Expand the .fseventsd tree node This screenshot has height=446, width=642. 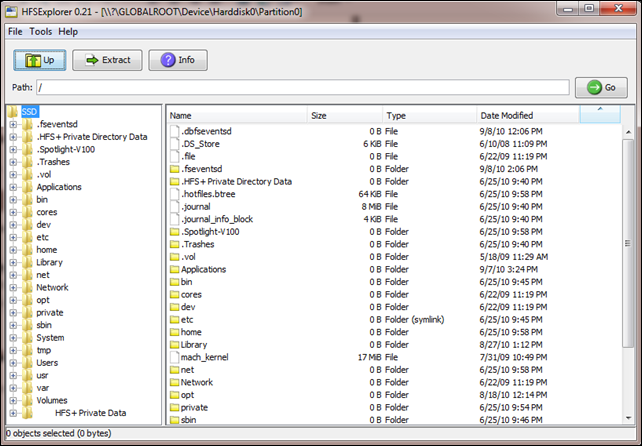tap(13, 124)
